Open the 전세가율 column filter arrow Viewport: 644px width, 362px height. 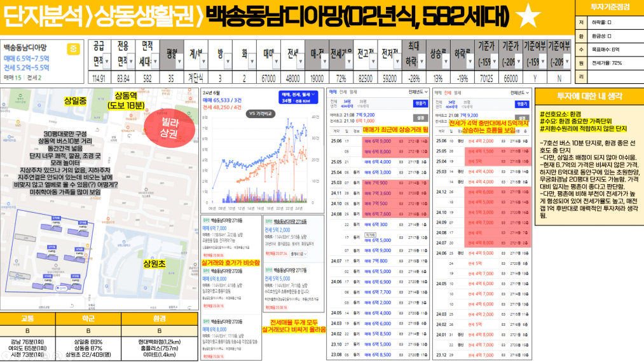[349, 62]
